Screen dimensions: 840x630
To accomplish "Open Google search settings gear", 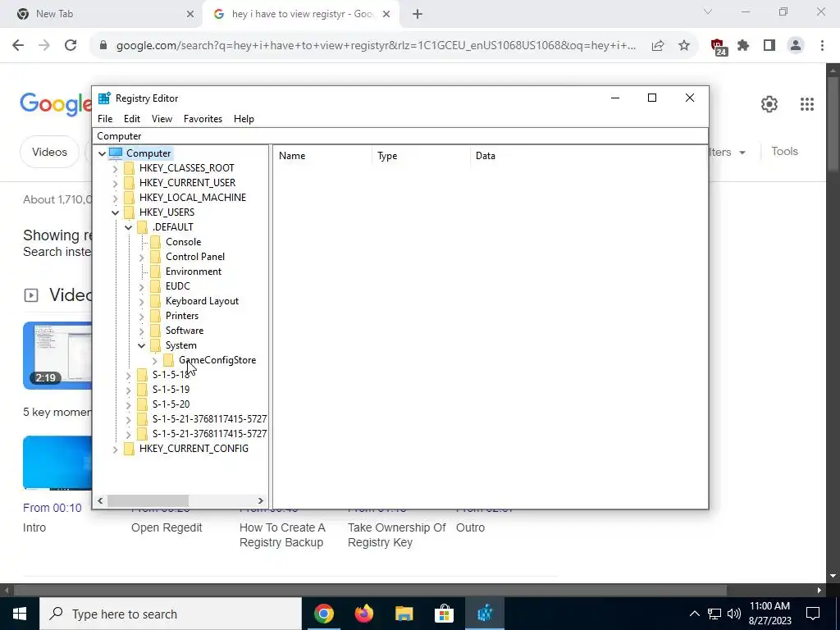I will coord(769,104).
